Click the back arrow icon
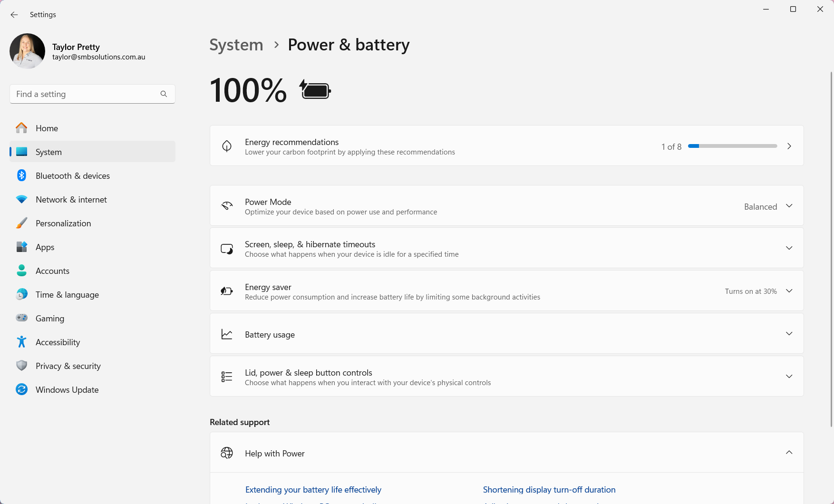 tap(14, 15)
